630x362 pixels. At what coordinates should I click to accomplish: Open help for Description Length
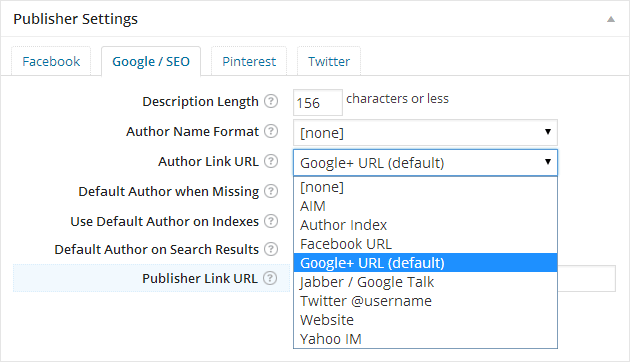(271, 101)
